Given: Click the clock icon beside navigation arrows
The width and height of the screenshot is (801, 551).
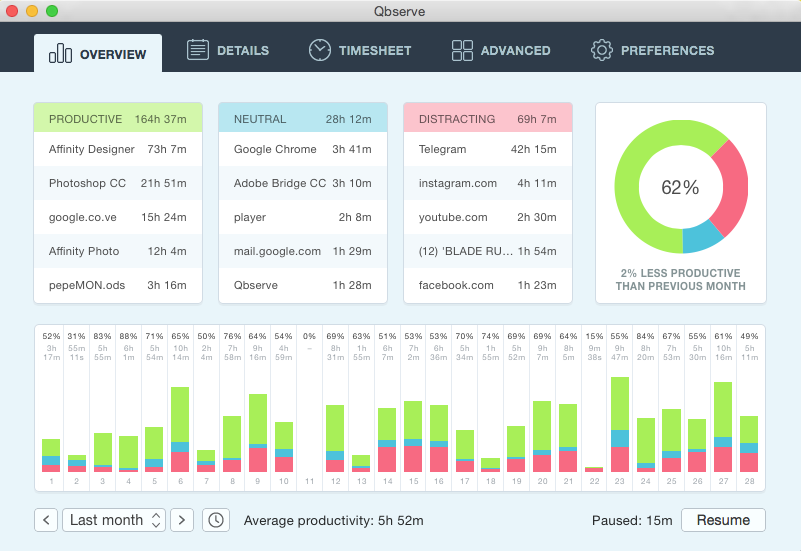Looking at the screenshot, I should click(214, 520).
